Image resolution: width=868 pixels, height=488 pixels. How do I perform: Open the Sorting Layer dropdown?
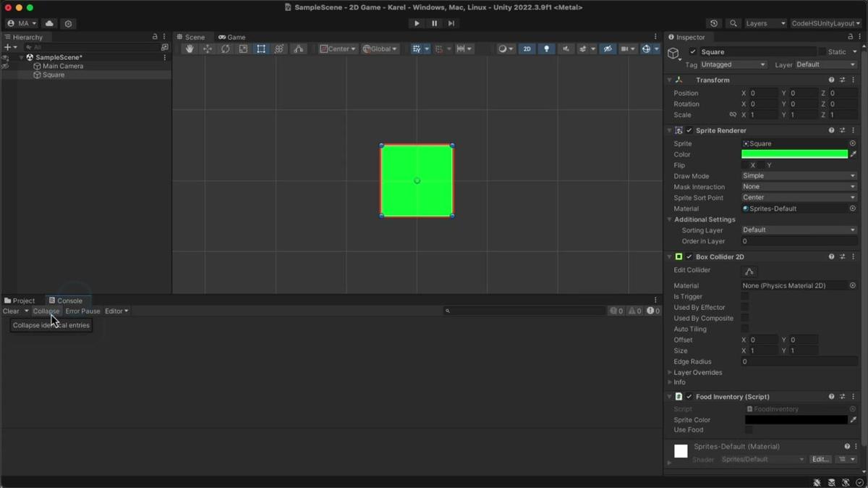click(799, 230)
